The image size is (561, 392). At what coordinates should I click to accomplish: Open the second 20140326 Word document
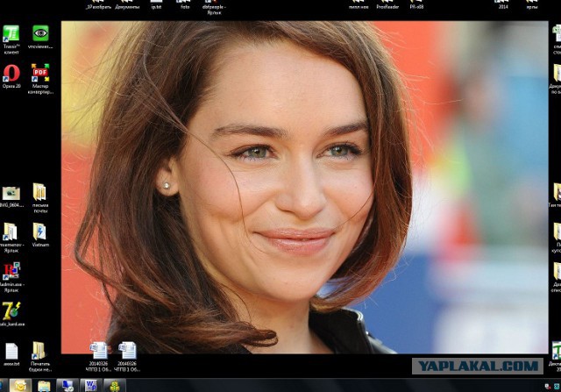(x=127, y=351)
